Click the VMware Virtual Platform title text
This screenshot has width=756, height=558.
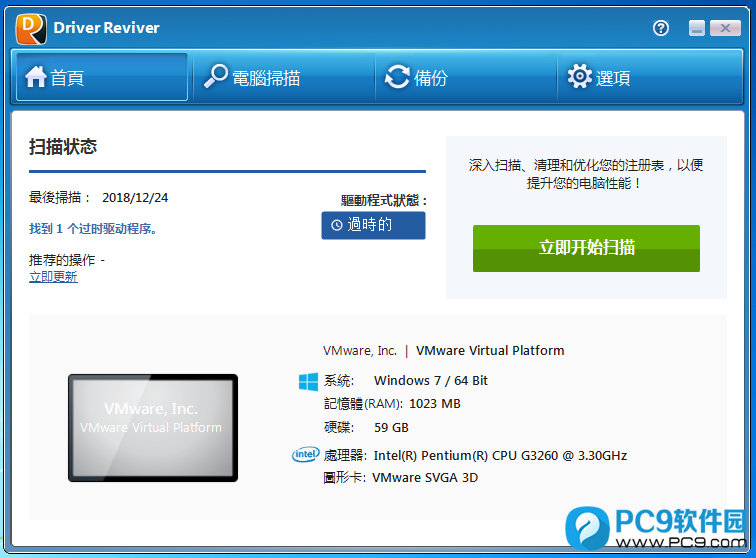coord(490,351)
